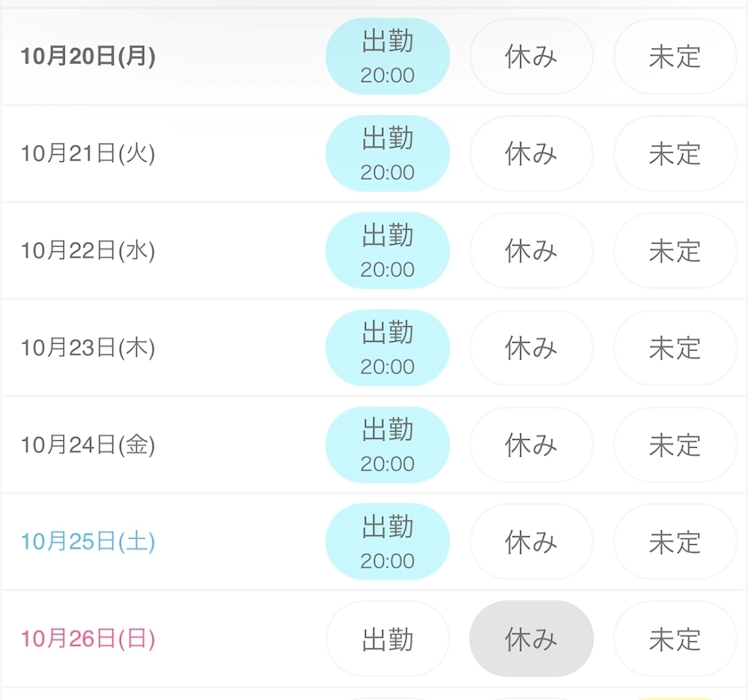Choose 未定 for 10月23日(木)
Viewport: 748px width, 700px height.
[674, 347]
